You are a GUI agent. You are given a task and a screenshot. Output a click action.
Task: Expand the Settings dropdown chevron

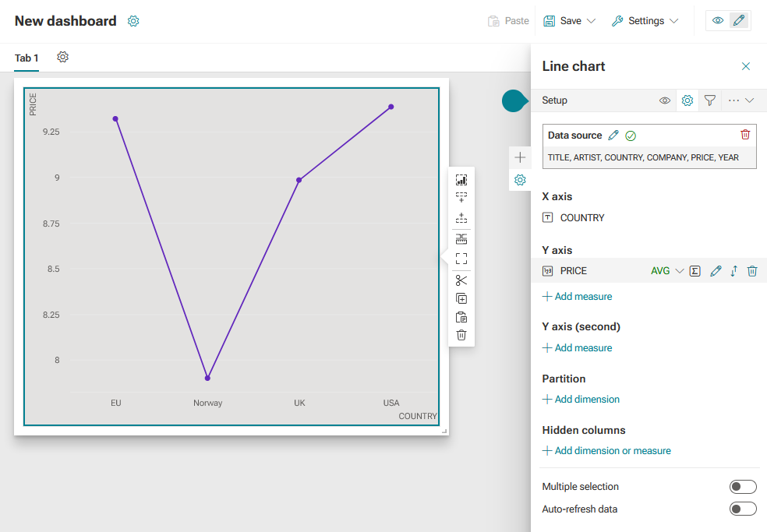point(674,21)
